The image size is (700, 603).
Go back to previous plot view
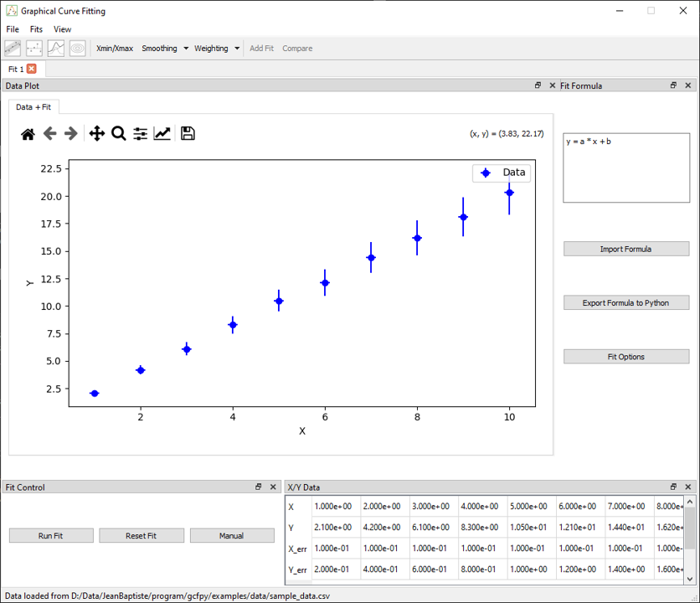[x=49, y=133]
